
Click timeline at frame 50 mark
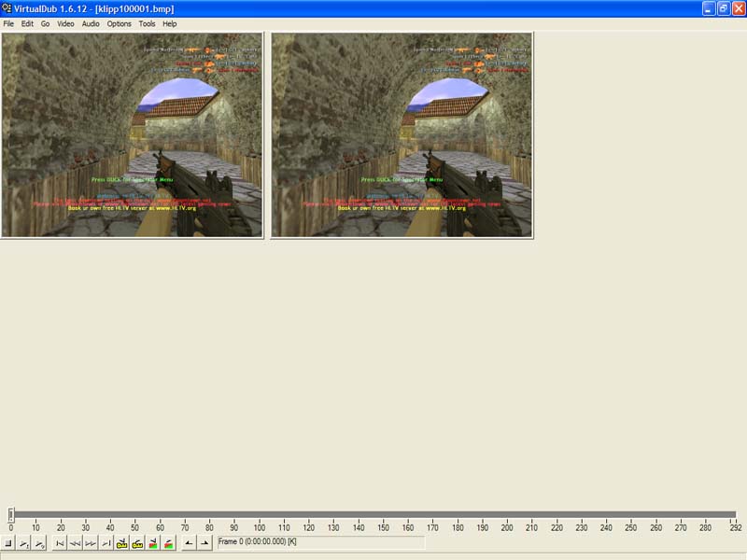(134, 527)
